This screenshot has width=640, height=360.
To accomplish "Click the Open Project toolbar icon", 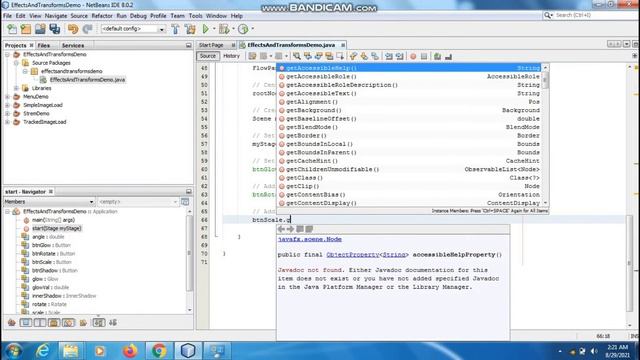I will point(40,29).
